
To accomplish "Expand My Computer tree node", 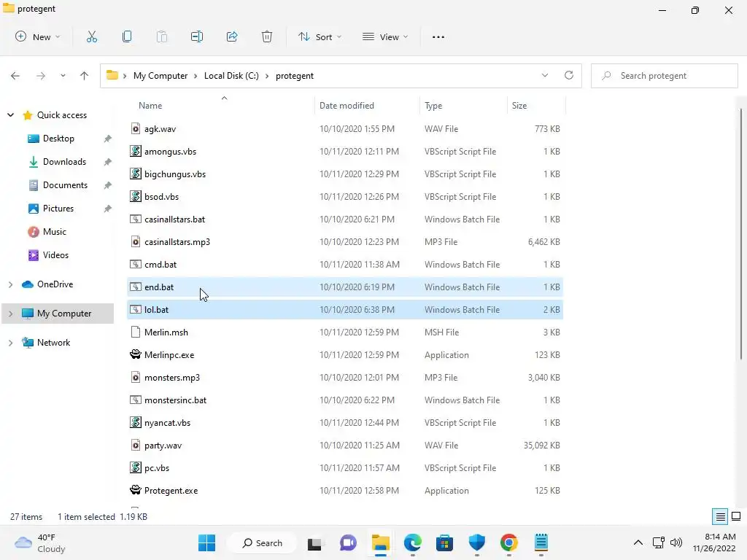I will 10,314.
